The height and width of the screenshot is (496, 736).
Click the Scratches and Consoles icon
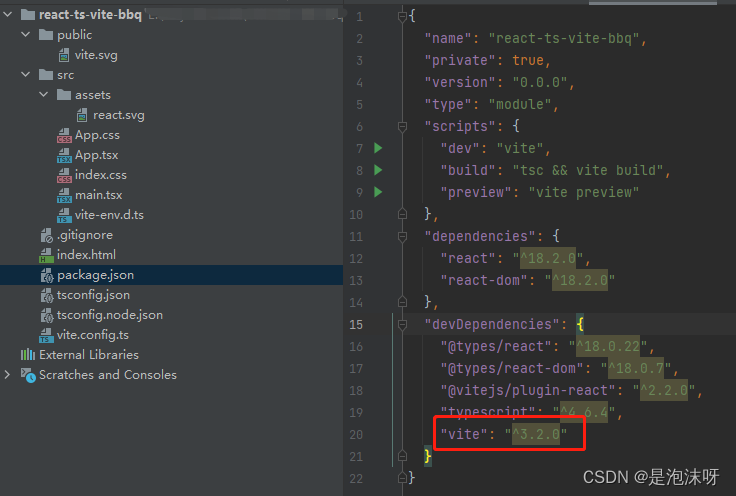pyautogui.click(x=28, y=375)
